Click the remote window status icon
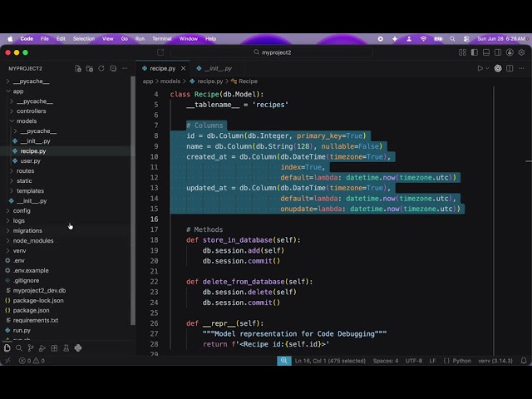532x399 pixels. [x=7, y=360]
